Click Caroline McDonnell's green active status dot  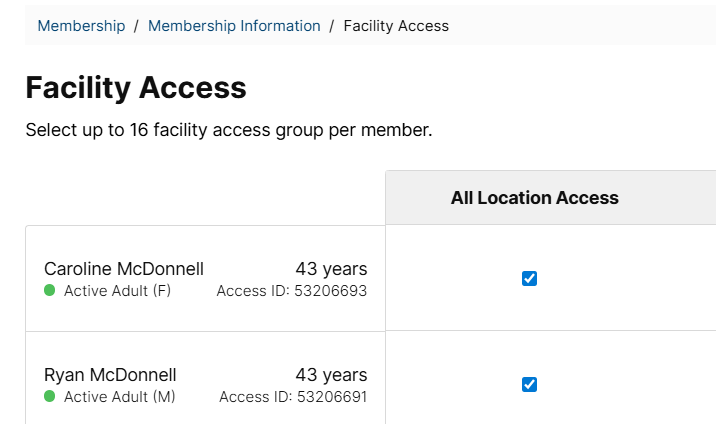[50, 290]
